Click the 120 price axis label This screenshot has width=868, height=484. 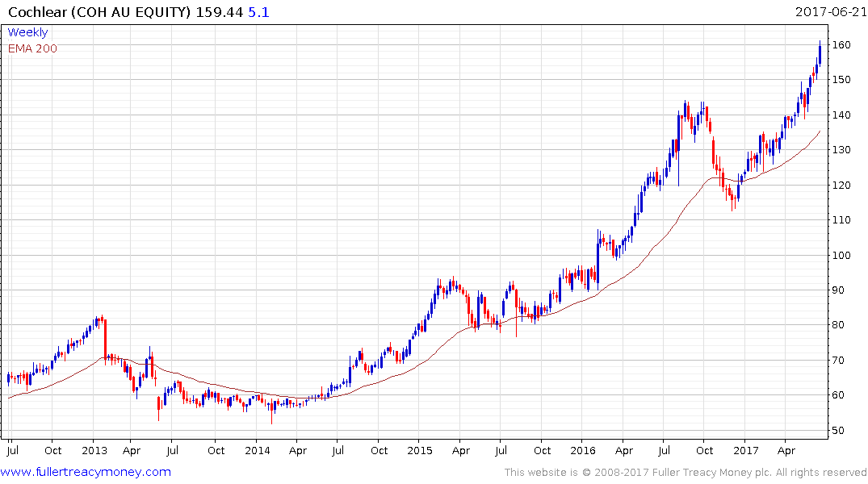(x=841, y=185)
